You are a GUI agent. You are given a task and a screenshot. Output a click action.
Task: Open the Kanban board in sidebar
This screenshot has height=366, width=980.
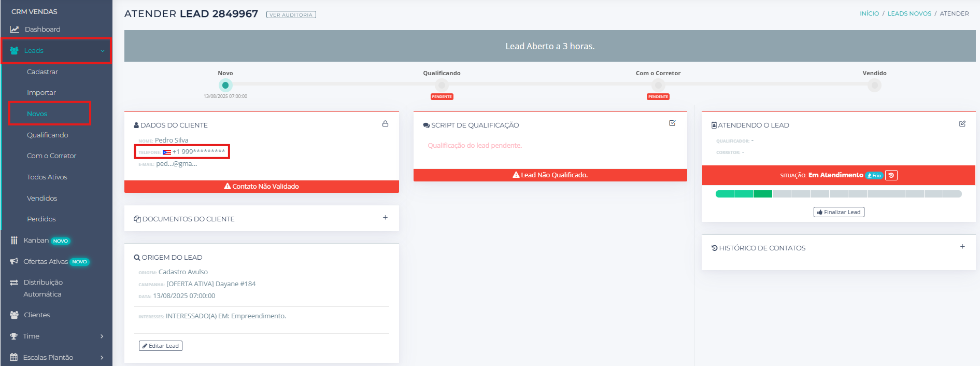[x=36, y=241]
